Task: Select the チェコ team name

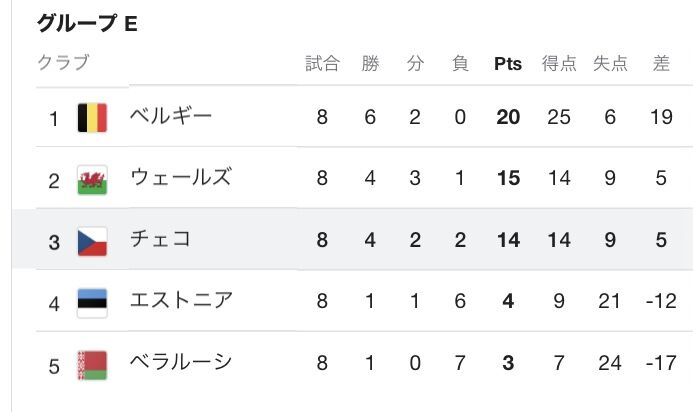Action: tap(160, 239)
